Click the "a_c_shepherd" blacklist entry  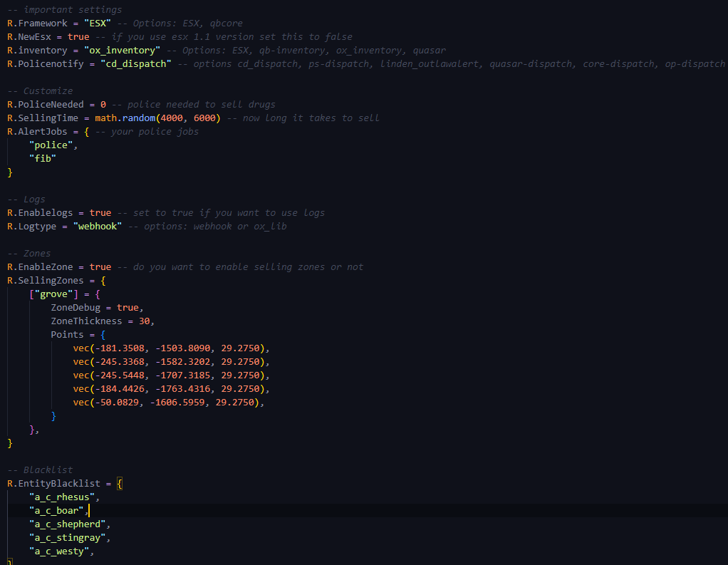(x=68, y=524)
